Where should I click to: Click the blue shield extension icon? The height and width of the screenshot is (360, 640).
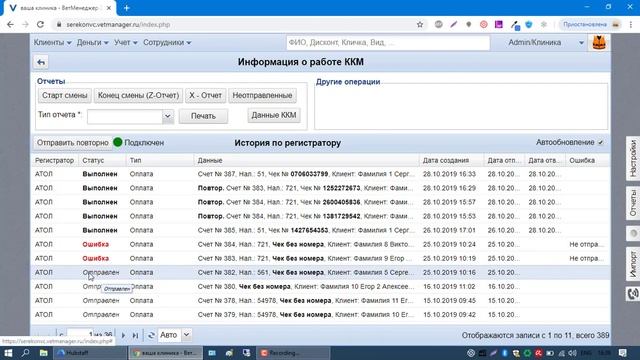coord(529,24)
